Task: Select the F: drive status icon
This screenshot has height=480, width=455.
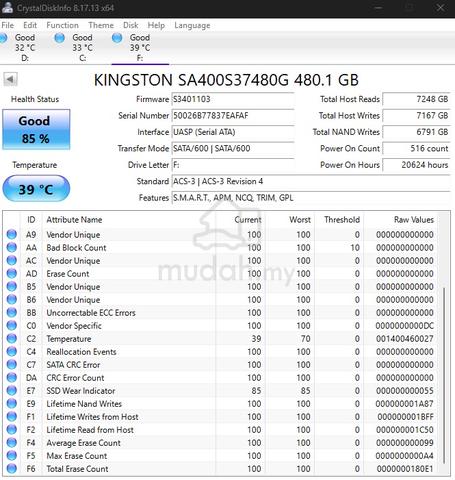Action: (x=117, y=38)
